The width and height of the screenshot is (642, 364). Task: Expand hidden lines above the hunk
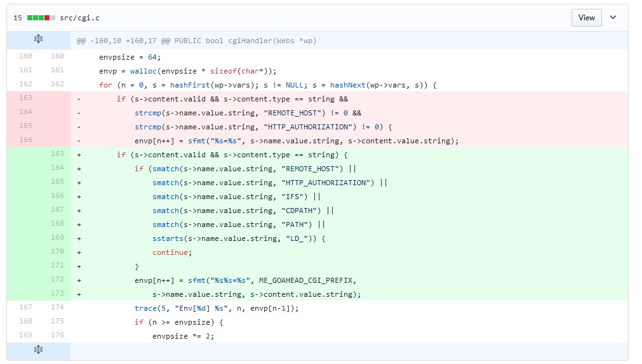pyautogui.click(x=38, y=40)
